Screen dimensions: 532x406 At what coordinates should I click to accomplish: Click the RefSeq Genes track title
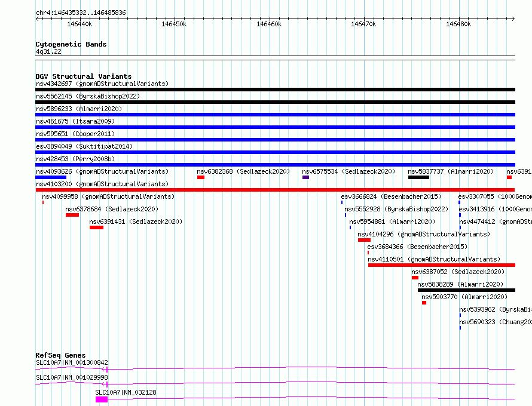60,355
